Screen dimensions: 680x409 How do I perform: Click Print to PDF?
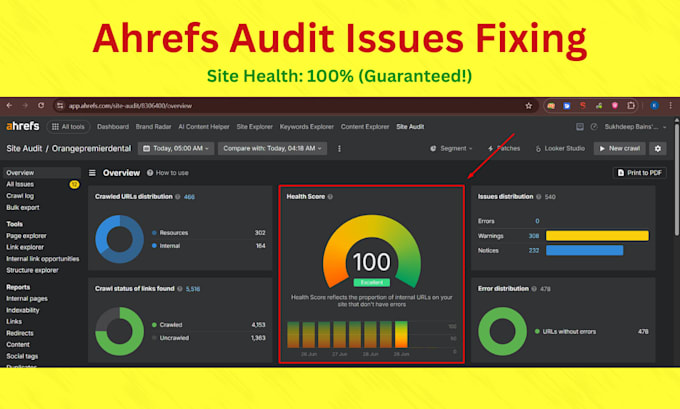(x=640, y=173)
